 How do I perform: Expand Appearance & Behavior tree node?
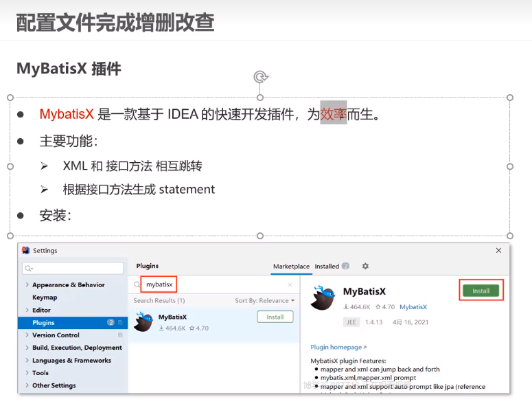click(x=27, y=284)
